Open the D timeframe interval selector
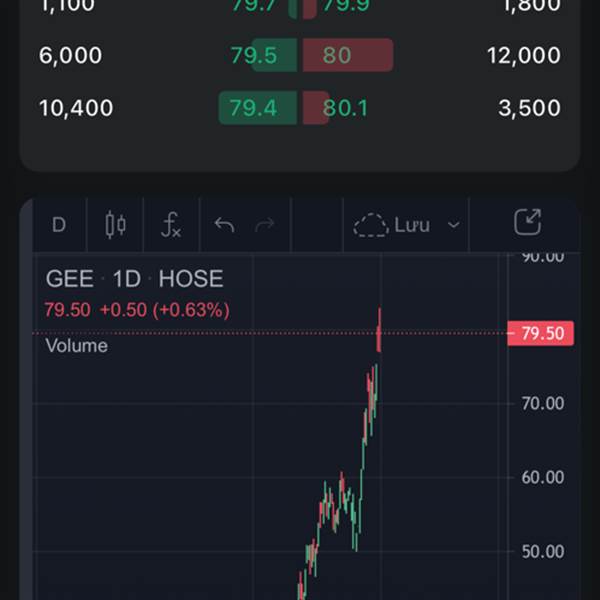Image resolution: width=600 pixels, height=600 pixels. pos(59,225)
